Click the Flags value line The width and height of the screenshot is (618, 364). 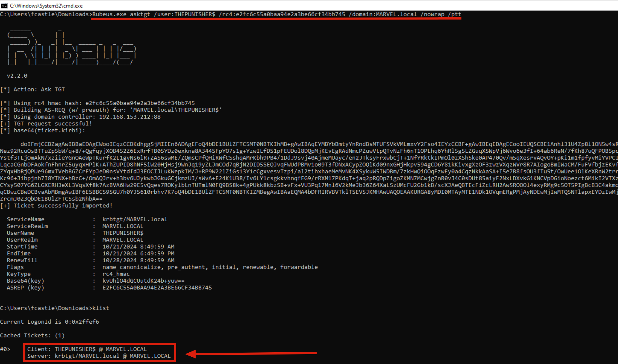click(210, 267)
